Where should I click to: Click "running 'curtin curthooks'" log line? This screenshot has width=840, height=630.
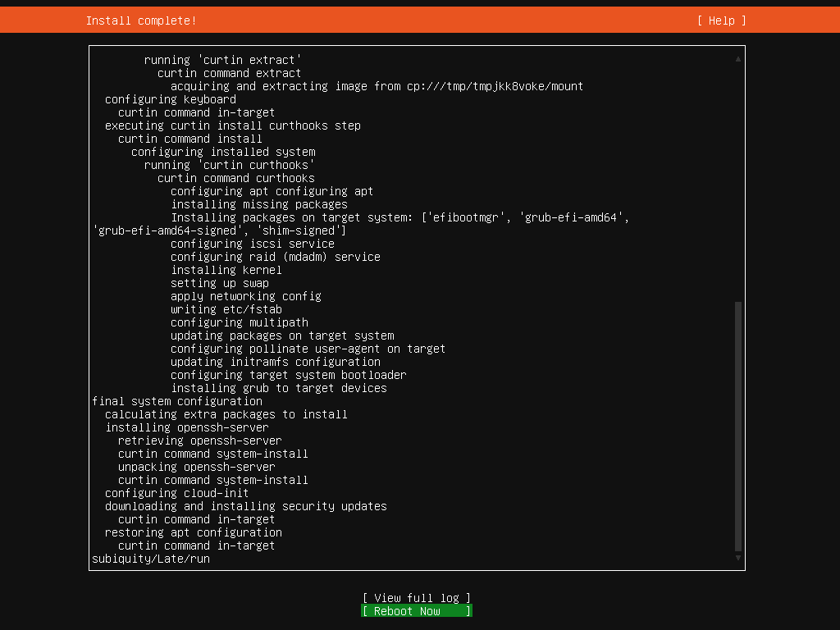pos(230,165)
